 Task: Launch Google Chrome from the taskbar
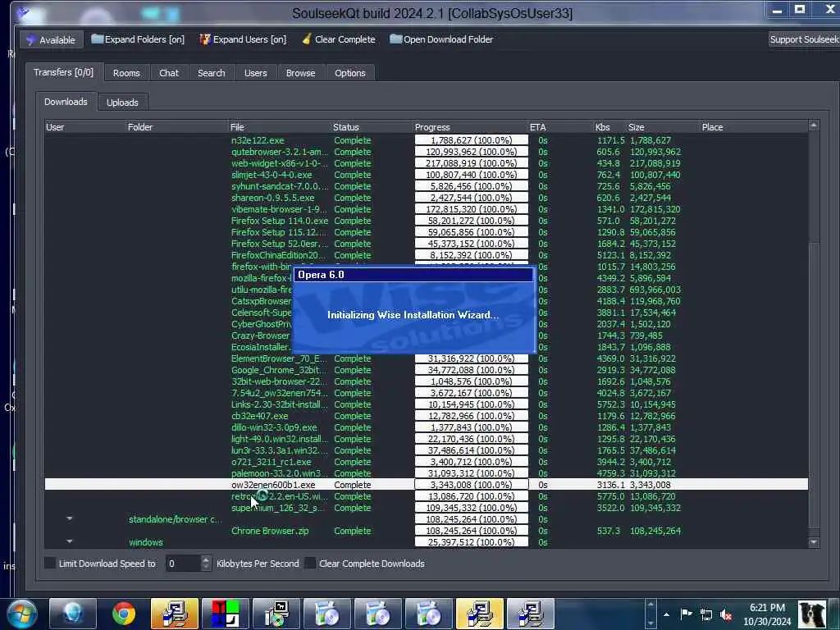pyautogui.click(x=124, y=613)
